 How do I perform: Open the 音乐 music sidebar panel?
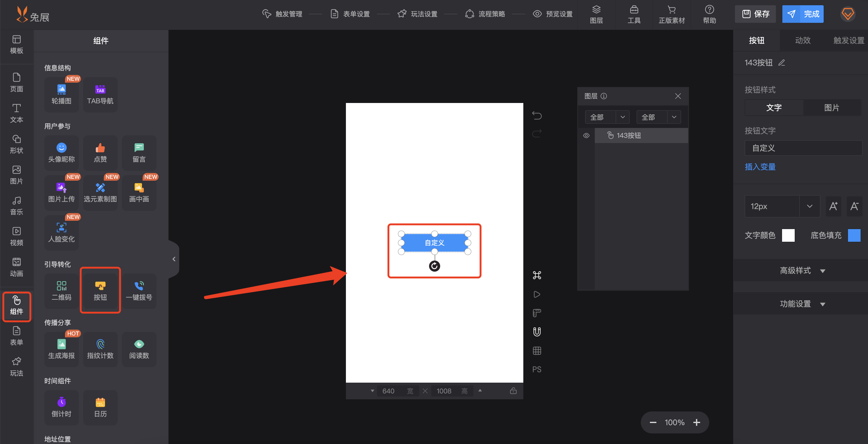tap(17, 205)
